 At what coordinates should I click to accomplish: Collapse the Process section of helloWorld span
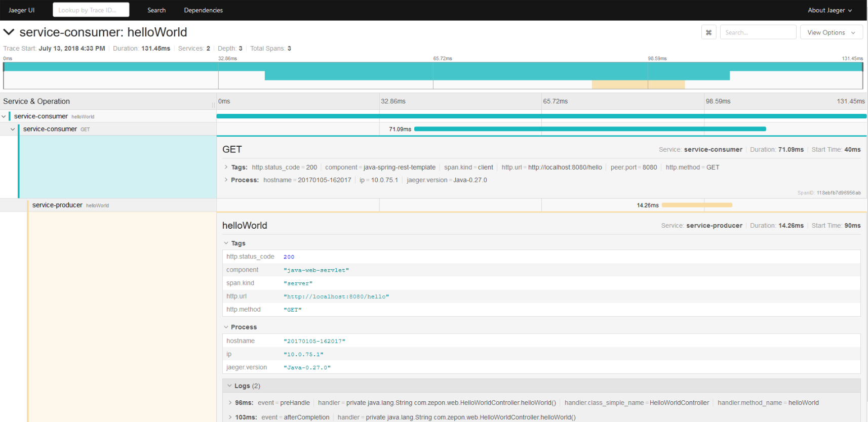[x=240, y=327]
